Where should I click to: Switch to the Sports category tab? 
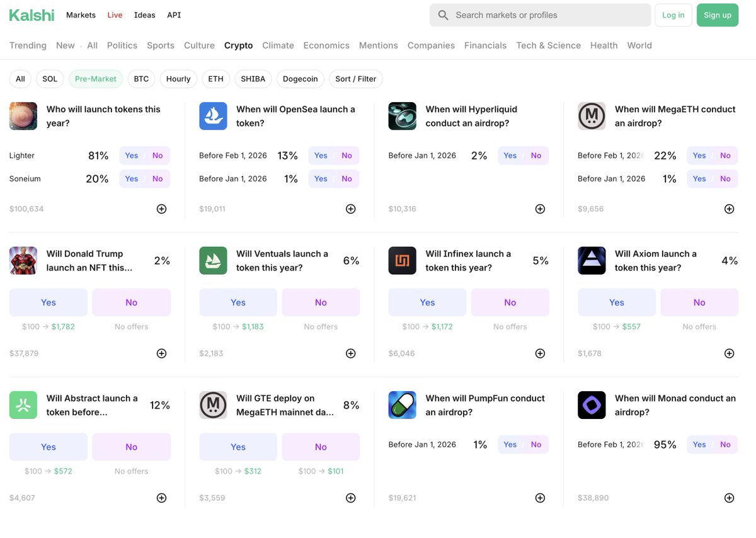point(161,45)
